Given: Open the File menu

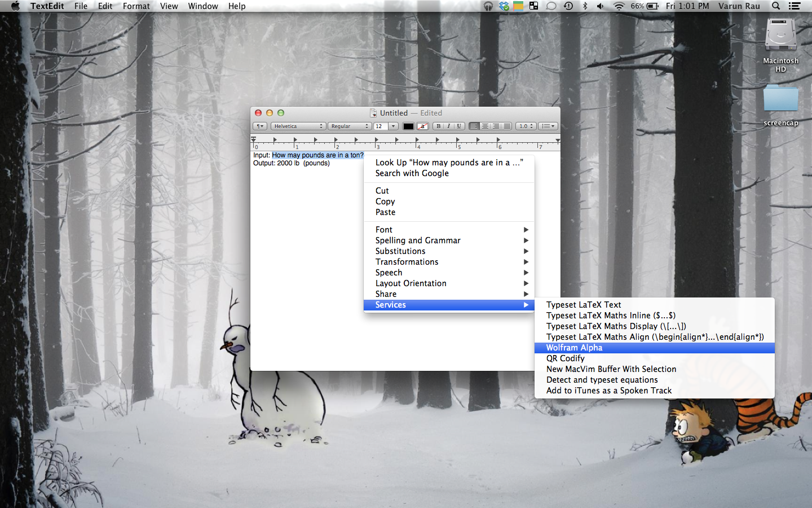Looking at the screenshot, I should click(x=81, y=6).
